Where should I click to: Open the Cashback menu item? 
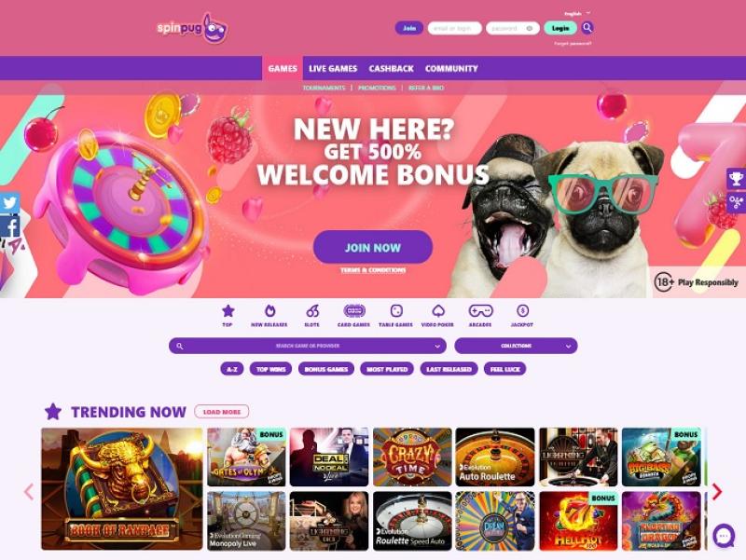tap(391, 68)
